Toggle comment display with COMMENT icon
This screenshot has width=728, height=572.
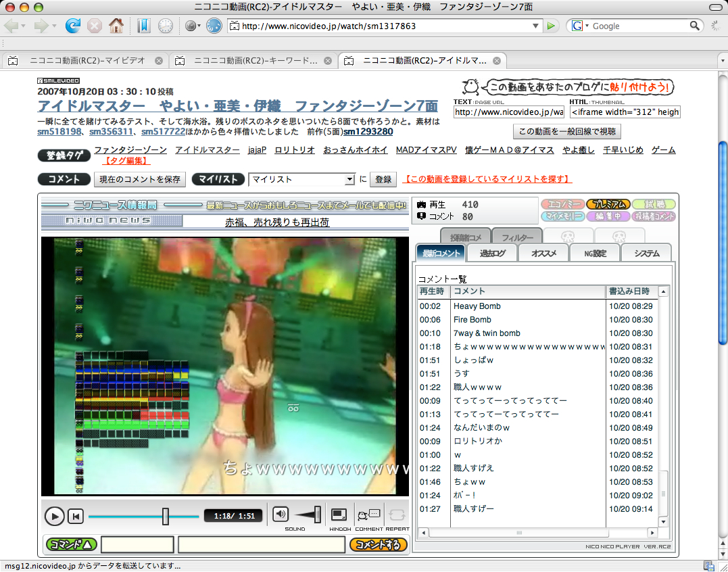[x=368, y=515]
